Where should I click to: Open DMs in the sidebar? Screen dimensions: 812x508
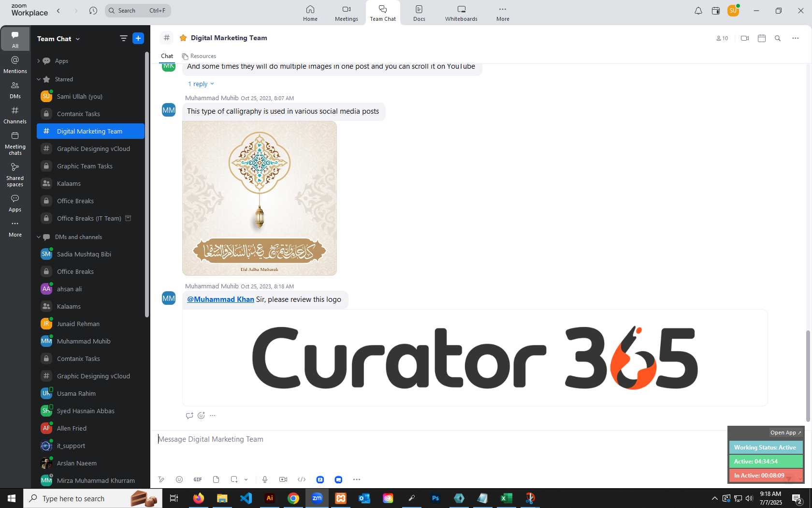point(15,90)
